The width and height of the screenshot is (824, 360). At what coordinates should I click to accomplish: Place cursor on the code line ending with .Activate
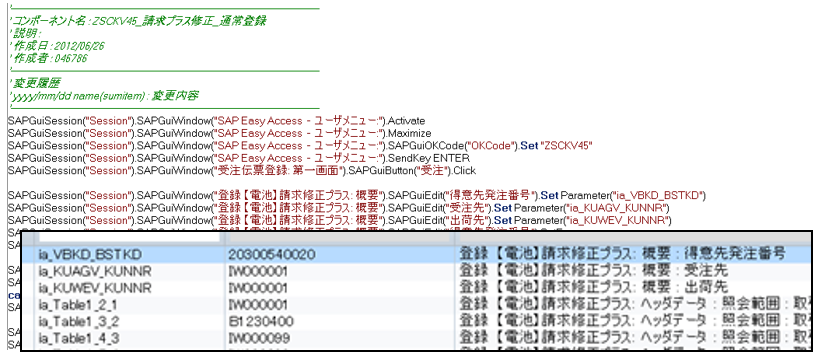coord(217,120)
